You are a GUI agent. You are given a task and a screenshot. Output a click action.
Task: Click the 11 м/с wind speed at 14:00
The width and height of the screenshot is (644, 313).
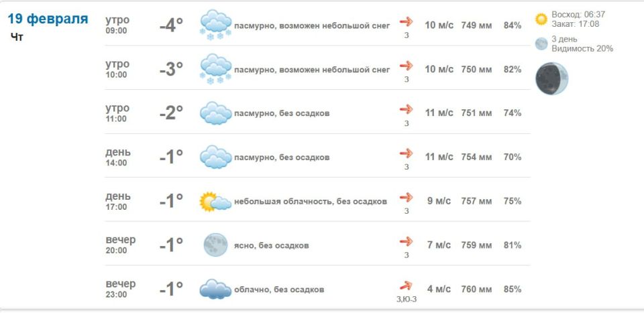click(439, 157)
